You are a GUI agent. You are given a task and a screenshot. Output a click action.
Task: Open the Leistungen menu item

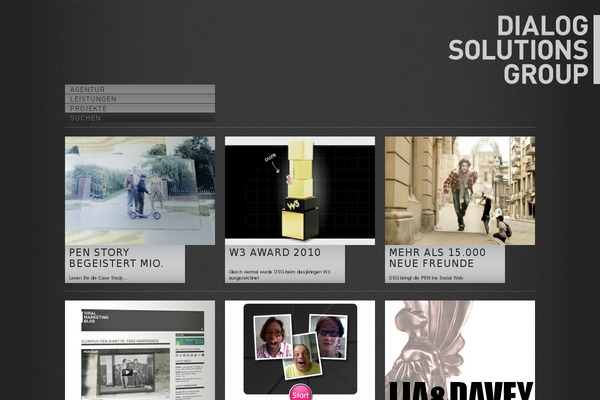140,99
